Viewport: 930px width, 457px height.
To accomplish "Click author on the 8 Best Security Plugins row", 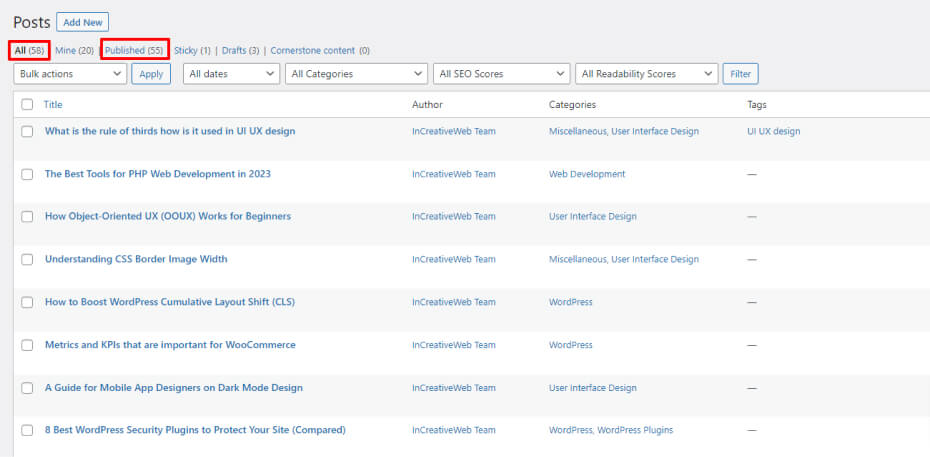I will click(x=454, y=430).
